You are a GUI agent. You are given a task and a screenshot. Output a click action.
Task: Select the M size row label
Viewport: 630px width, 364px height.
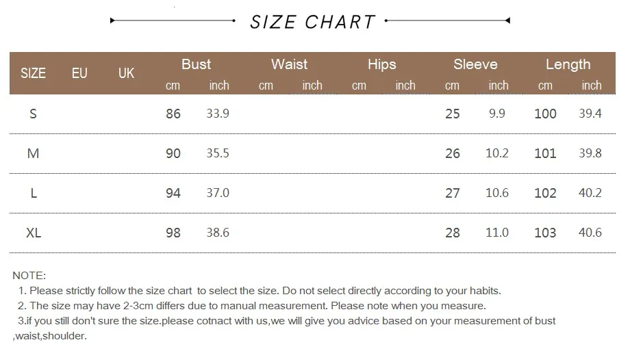(33, 153)
